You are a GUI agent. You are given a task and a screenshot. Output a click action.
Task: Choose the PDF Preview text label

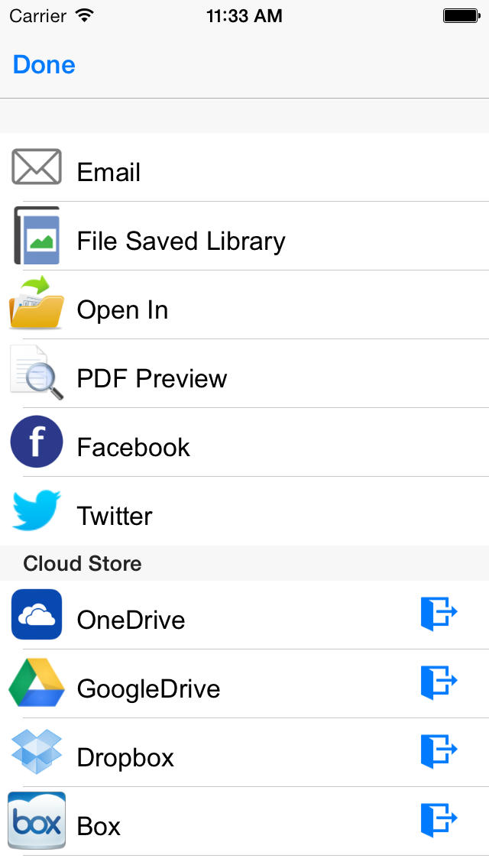152,379
